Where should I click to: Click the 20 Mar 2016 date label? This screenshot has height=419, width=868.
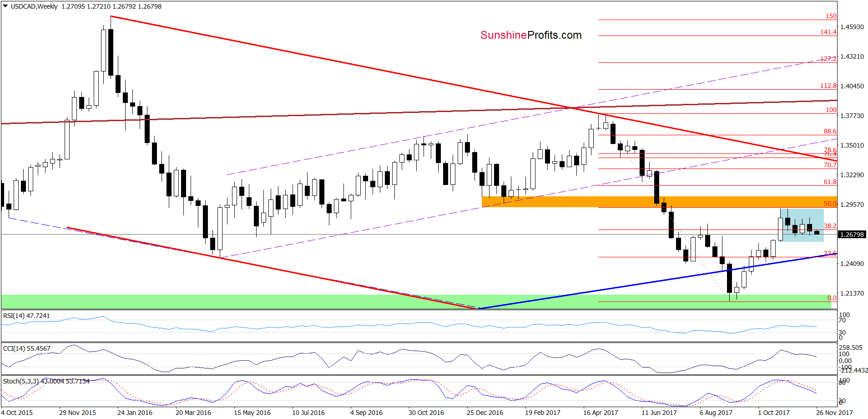[193, 413]
